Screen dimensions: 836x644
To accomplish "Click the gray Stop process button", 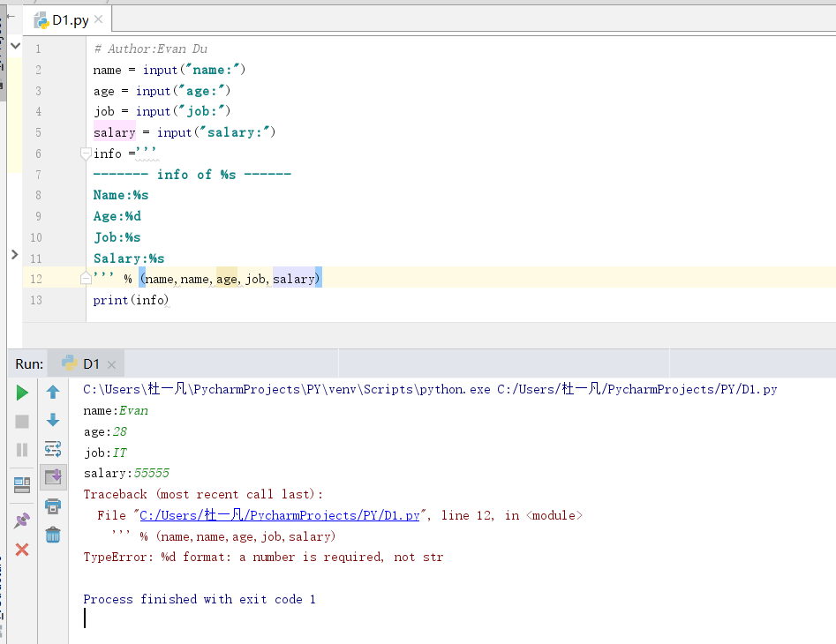I will click(22, 422).
